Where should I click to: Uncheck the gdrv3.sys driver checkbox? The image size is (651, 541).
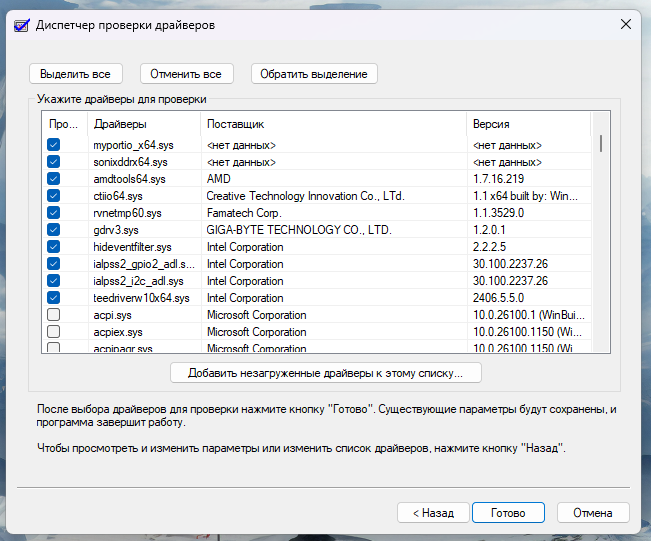click(x=54, y=230)
